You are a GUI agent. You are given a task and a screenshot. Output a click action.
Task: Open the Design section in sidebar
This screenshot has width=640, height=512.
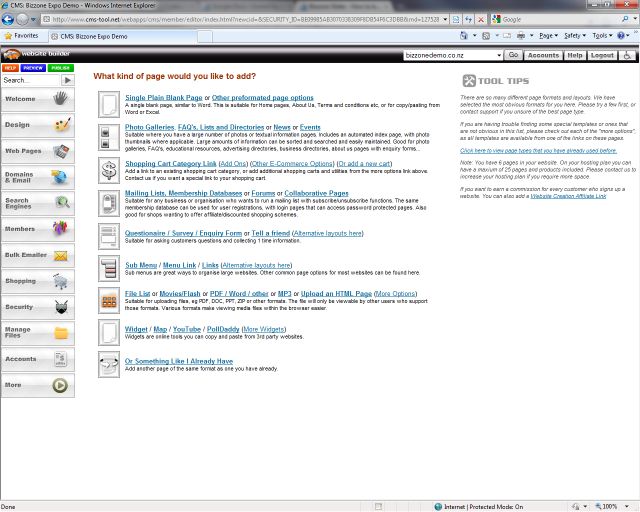point(37,126)
